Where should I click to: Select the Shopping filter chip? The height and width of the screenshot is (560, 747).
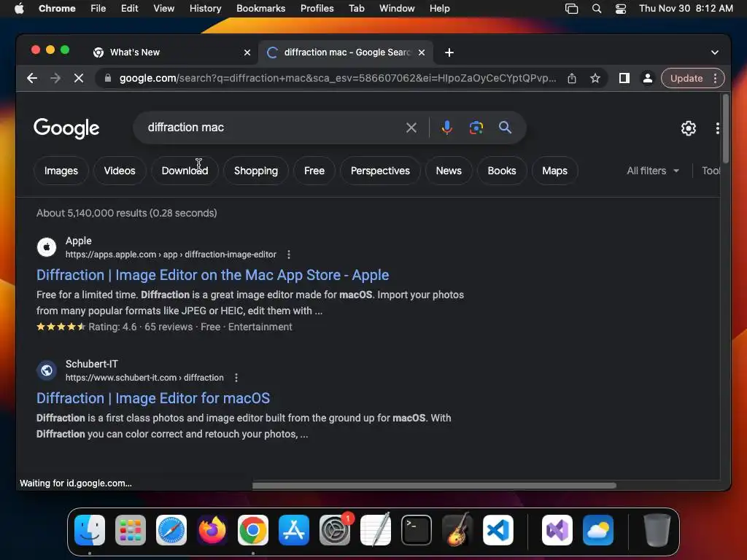[x=256, y=171]
